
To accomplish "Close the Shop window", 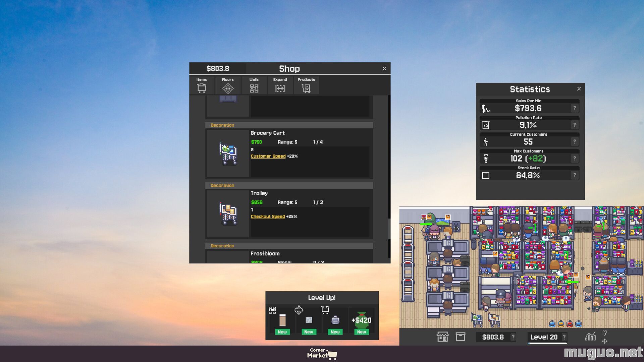I will 384,69.
